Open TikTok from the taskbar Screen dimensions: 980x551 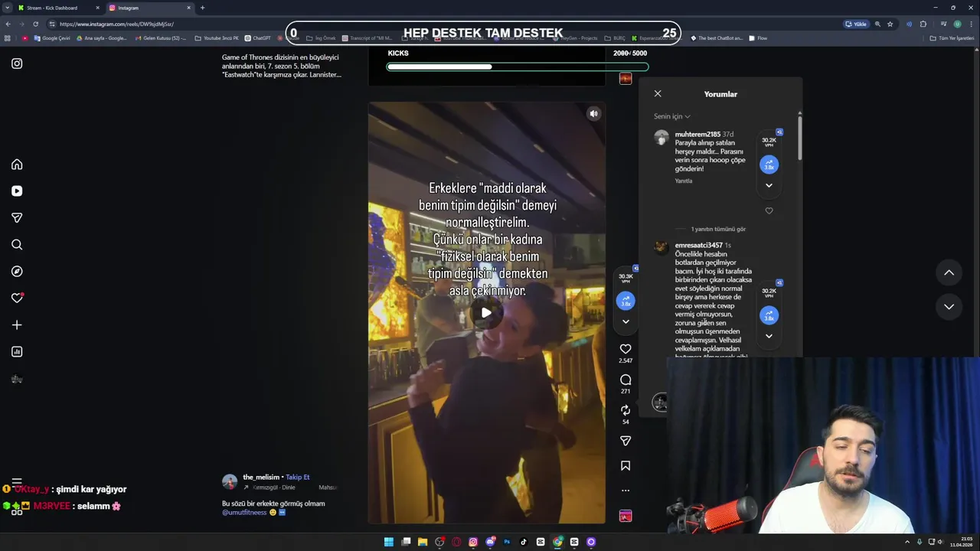coord(524,542)
